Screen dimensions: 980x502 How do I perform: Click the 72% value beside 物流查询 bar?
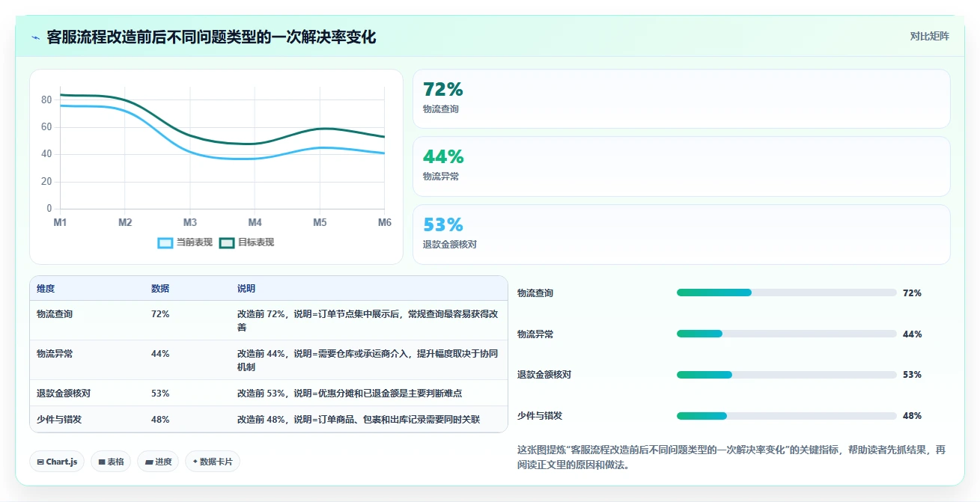tap(912, 293)
